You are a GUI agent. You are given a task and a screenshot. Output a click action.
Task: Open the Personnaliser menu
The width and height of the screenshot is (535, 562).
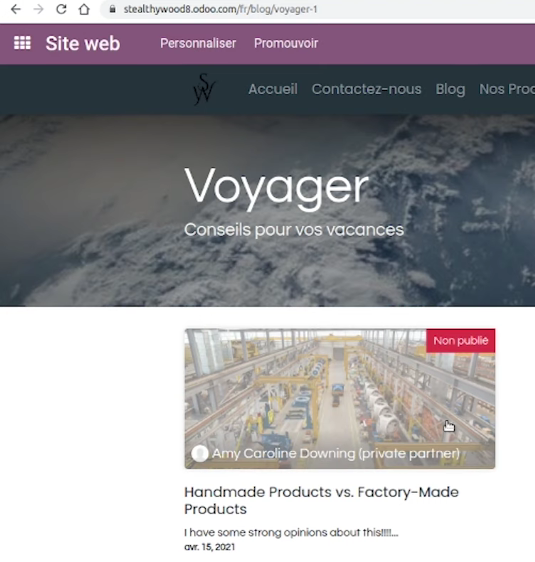coord(198,43)
